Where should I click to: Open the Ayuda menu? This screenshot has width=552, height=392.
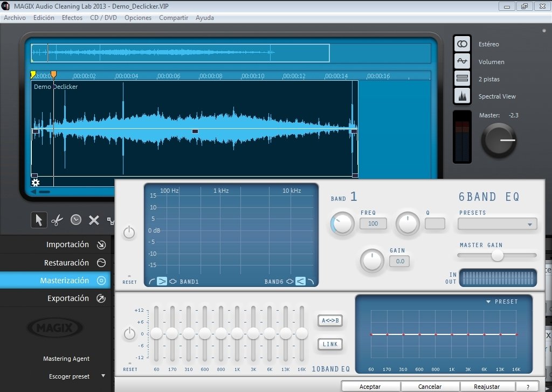click(x=205, y=18)
